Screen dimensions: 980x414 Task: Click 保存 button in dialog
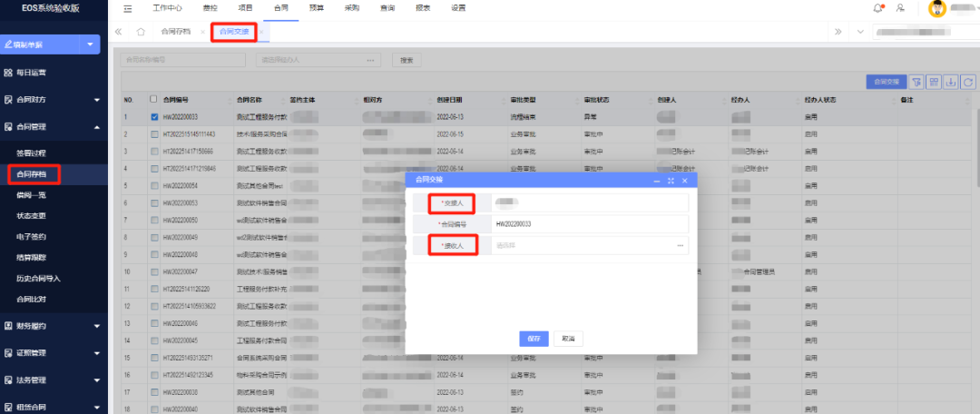[534, 339]
